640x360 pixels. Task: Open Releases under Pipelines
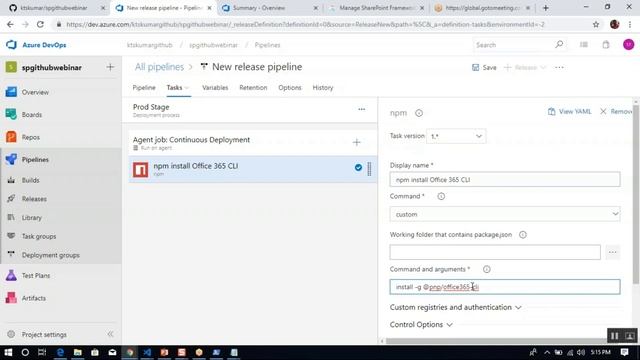34,199
